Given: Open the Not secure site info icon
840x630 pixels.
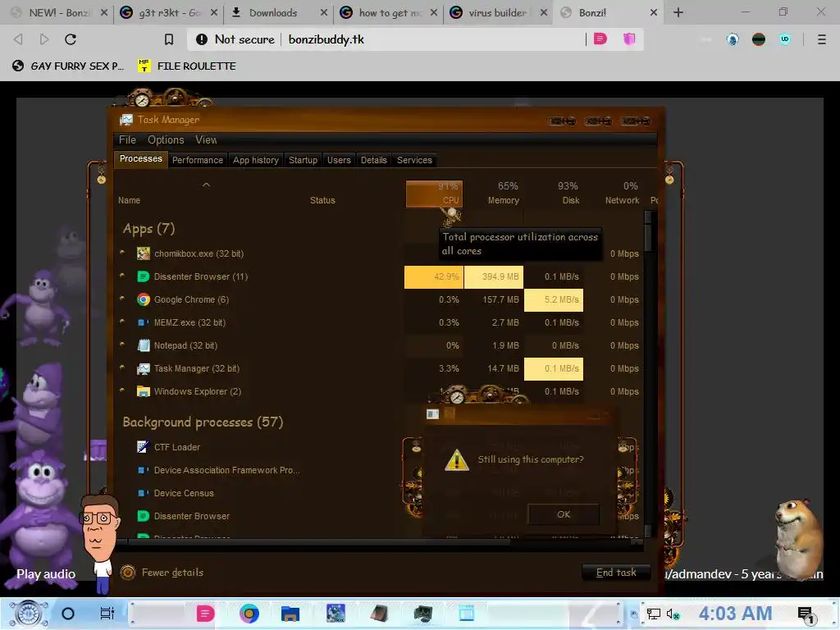Looking at the screenshot, I should 202,39.
